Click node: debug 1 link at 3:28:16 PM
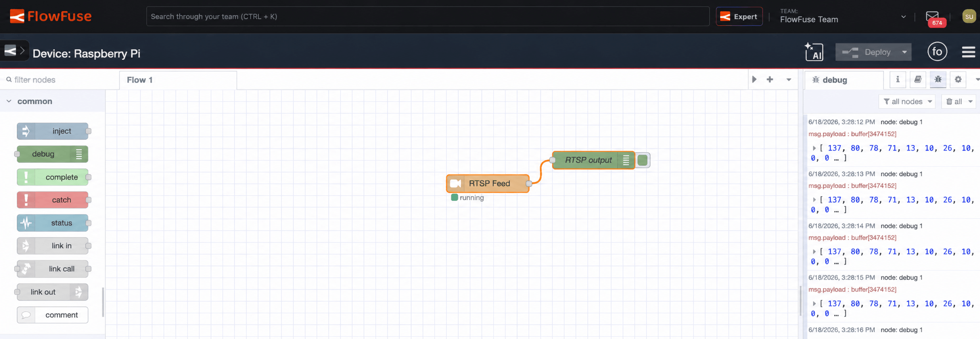 coord(901,330)
